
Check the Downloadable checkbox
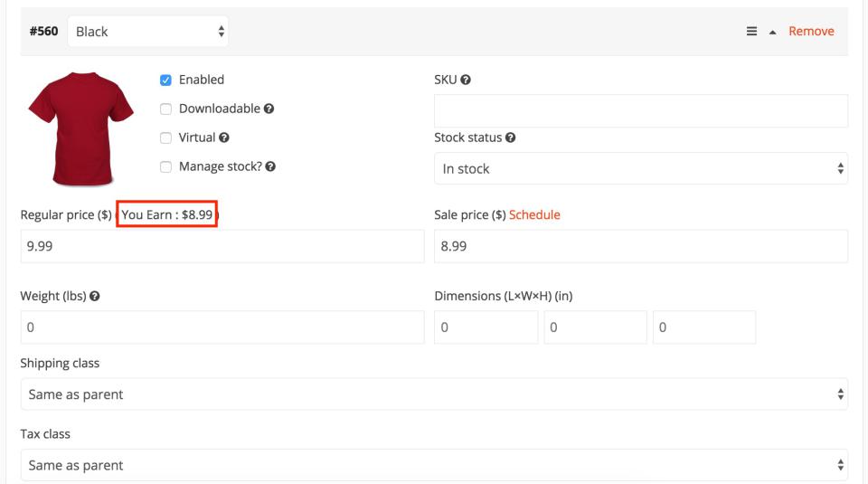(165, 109)
